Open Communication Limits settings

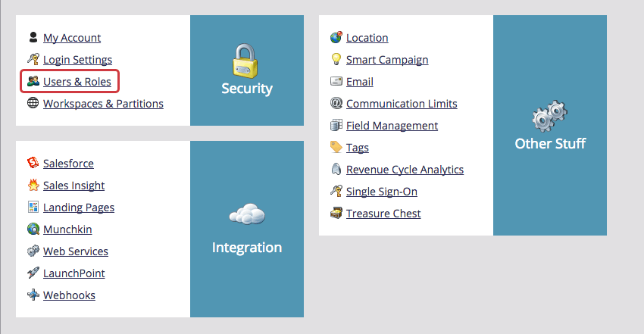click(402, 103)
